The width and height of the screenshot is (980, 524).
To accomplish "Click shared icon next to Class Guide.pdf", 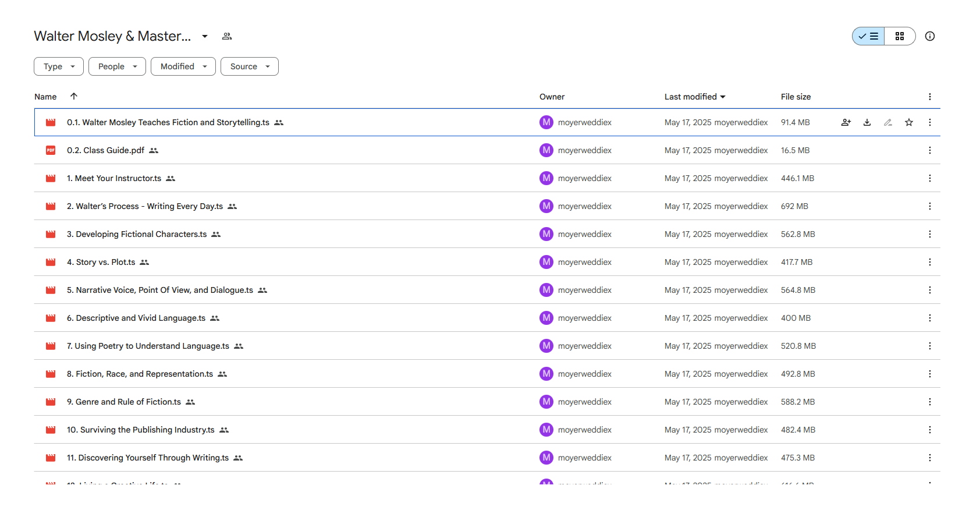I will pos(154,150).
